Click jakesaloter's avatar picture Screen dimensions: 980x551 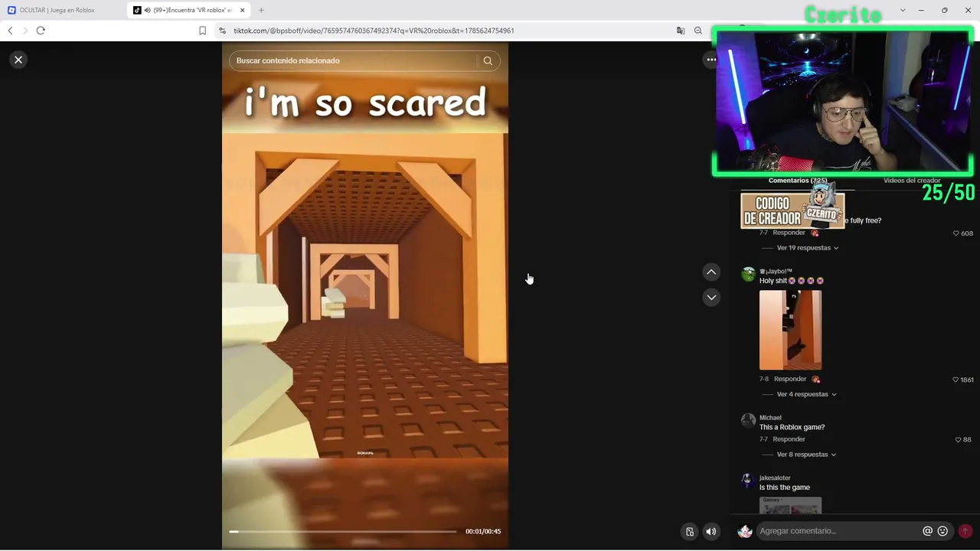coord(748,481)
